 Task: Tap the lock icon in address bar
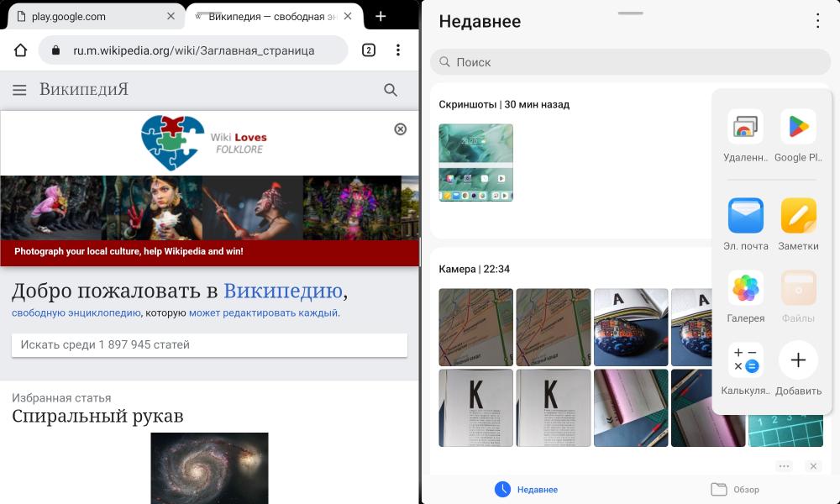coord(55,50)
